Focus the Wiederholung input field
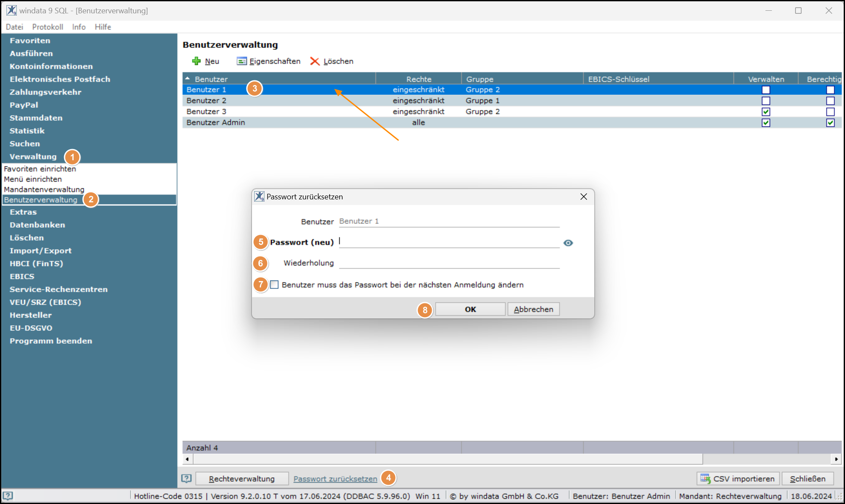The image size is (845, 504). [449, 263]
